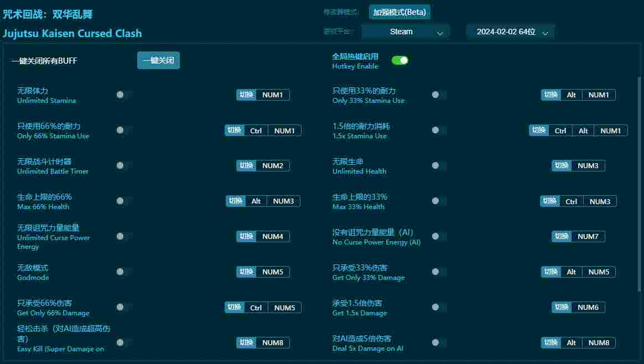Open the 2024-02-02 64位 version dropdown
644x364 pixels.
coord(511,32)
